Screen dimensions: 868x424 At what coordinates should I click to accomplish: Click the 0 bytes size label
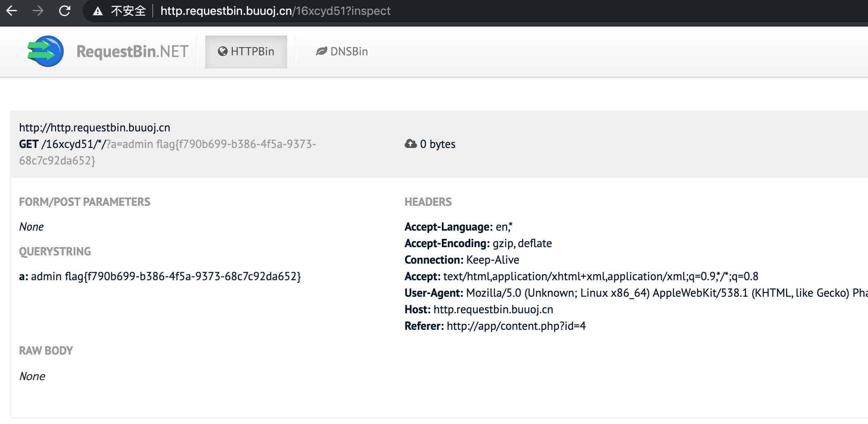438,144
